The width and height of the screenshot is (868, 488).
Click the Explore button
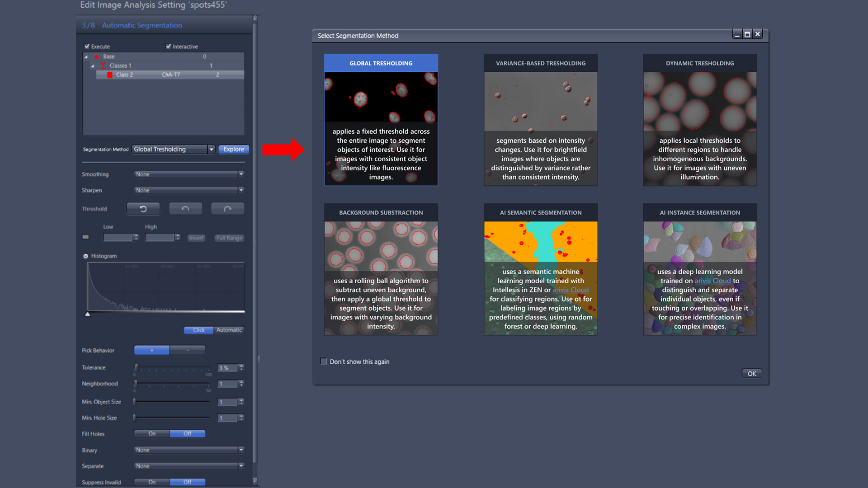tap(234, 149)
